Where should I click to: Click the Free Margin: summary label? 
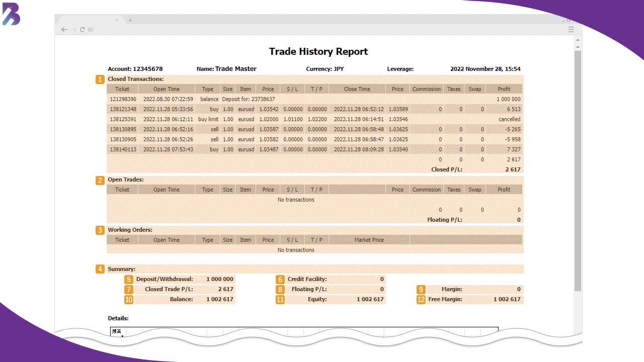[x=445, y=299]
